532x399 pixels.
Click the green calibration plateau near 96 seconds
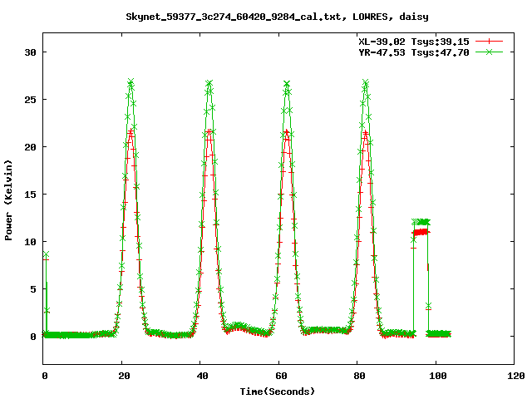coord(421,222)
